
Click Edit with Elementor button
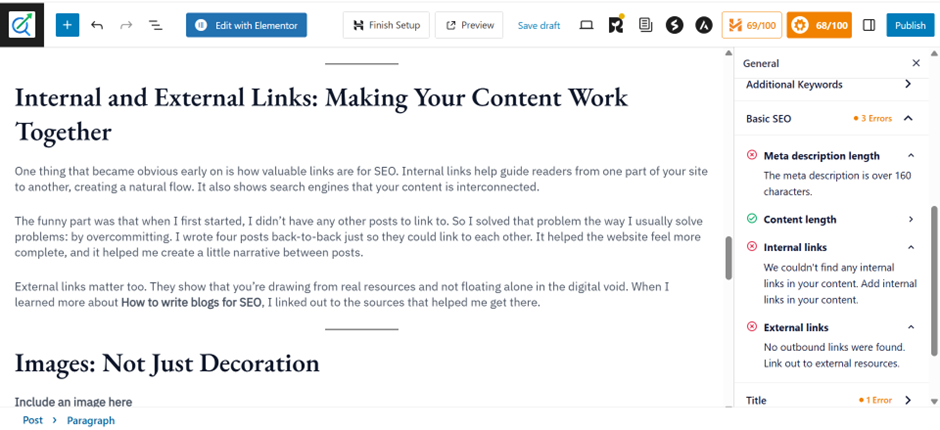pyautogui.click(x=246, y=25)
